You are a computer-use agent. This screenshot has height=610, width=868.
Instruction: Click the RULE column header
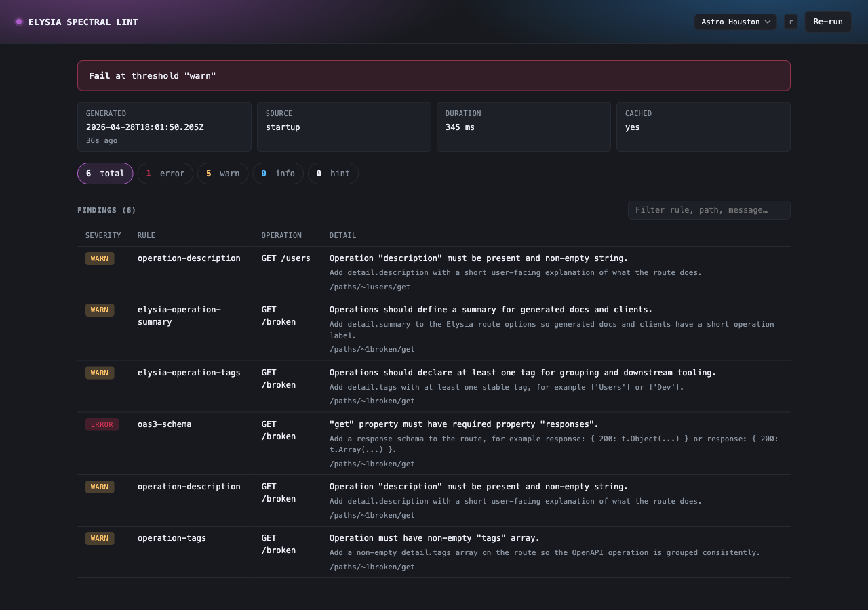click(x=146, y=235)
